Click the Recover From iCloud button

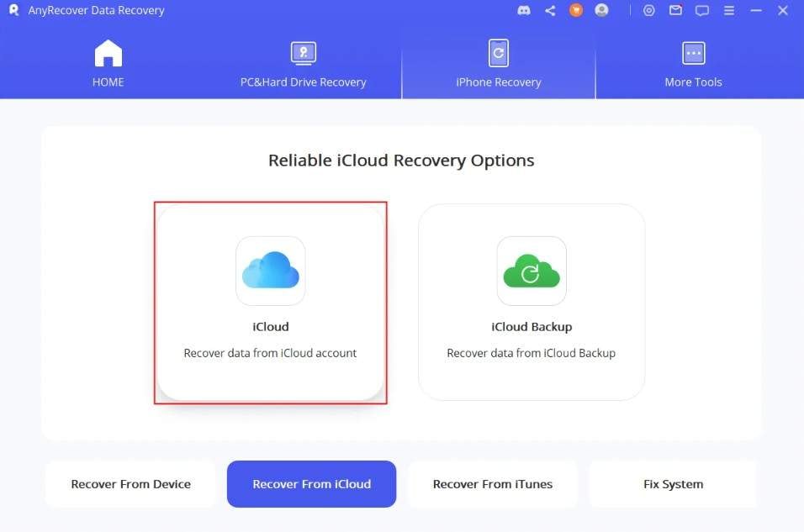tap(311, 484)
